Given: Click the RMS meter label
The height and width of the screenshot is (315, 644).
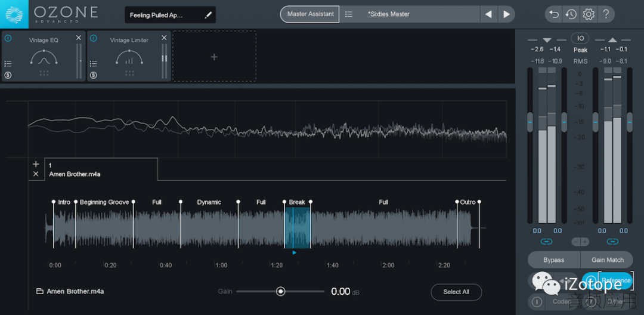Looking at the screenshot, I should (580, 61).
